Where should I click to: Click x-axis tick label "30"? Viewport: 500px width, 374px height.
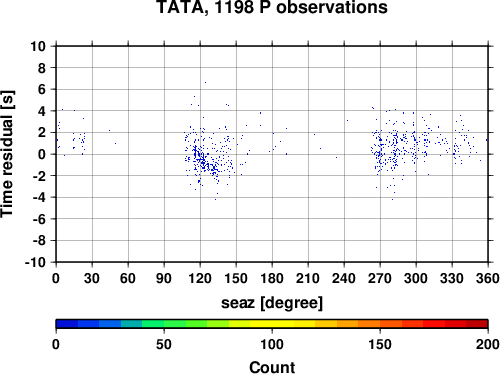click(92, 278)
